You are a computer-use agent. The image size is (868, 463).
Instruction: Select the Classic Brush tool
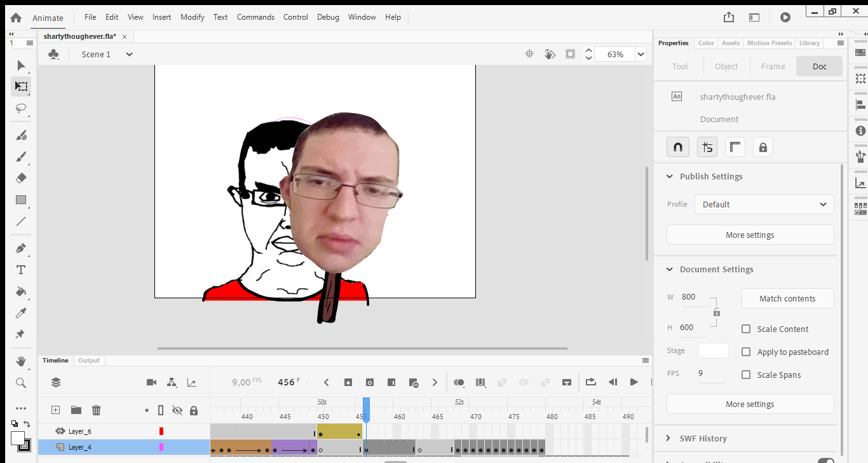21,156
